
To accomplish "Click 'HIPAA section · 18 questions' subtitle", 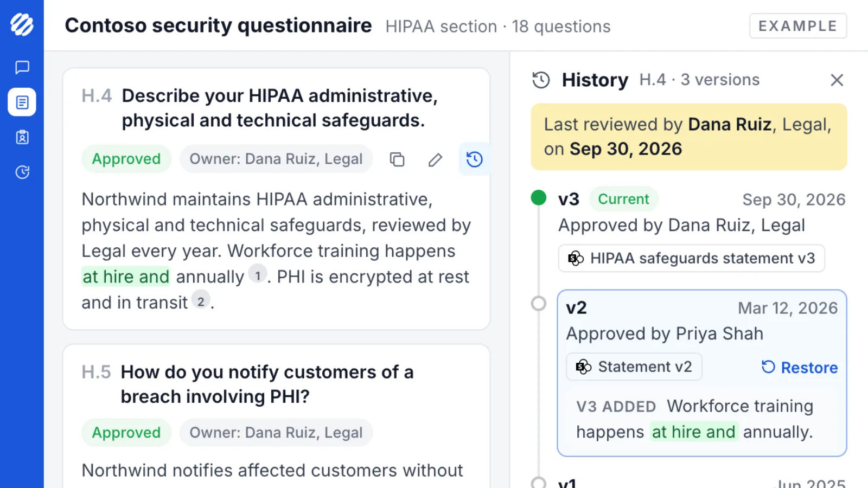I will click(498, 27).
